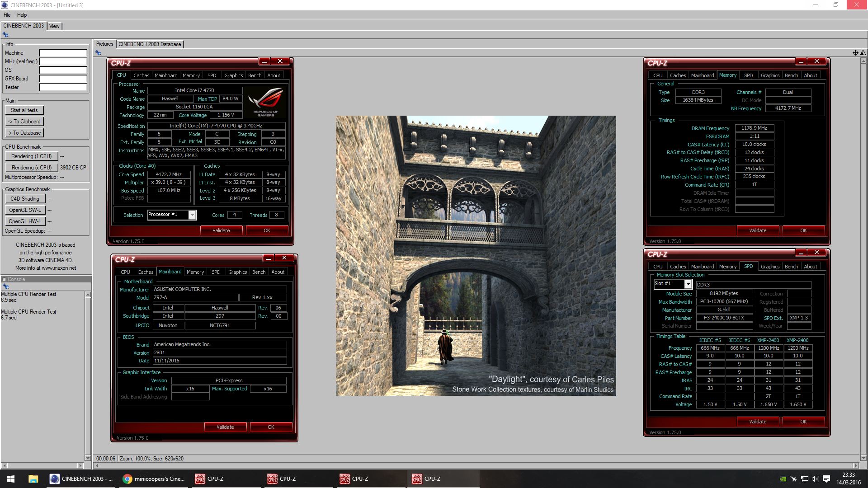868x488 pixels.
Task: Click OK in CPU-Z Mainboard window
Action: [271, 427]
